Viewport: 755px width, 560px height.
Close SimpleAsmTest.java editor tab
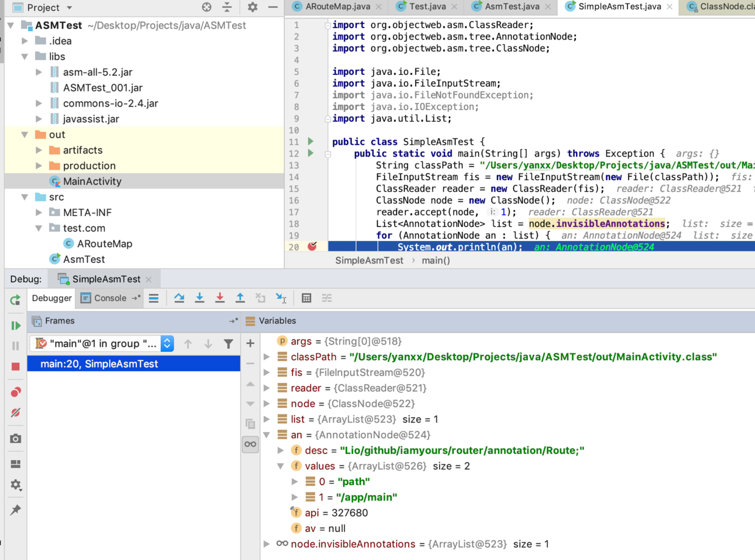tap(670, 7)
